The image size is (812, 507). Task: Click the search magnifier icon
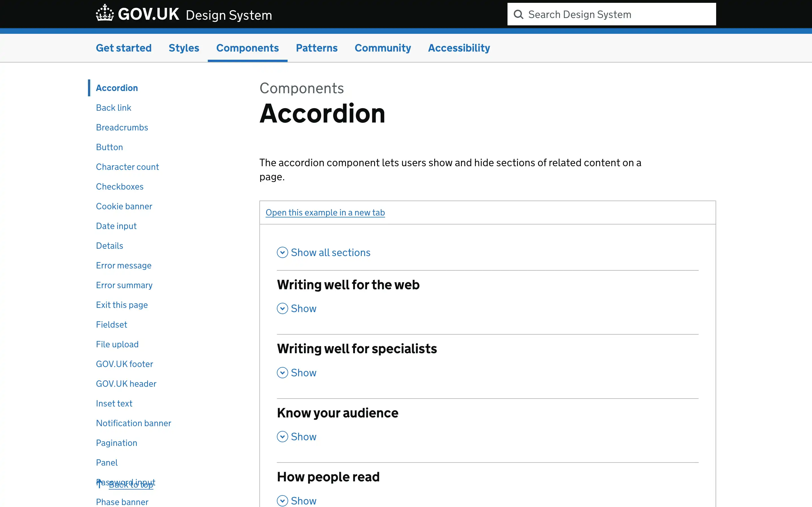518,14
